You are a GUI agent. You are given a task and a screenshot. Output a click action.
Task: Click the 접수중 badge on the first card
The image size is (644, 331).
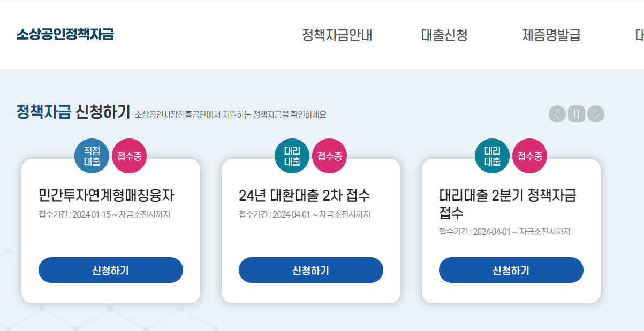click(128, 156)
